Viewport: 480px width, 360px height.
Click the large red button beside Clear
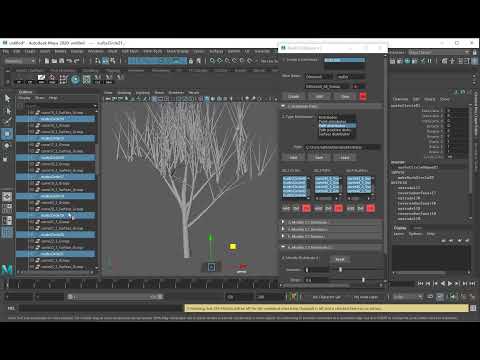click(363, 97)
